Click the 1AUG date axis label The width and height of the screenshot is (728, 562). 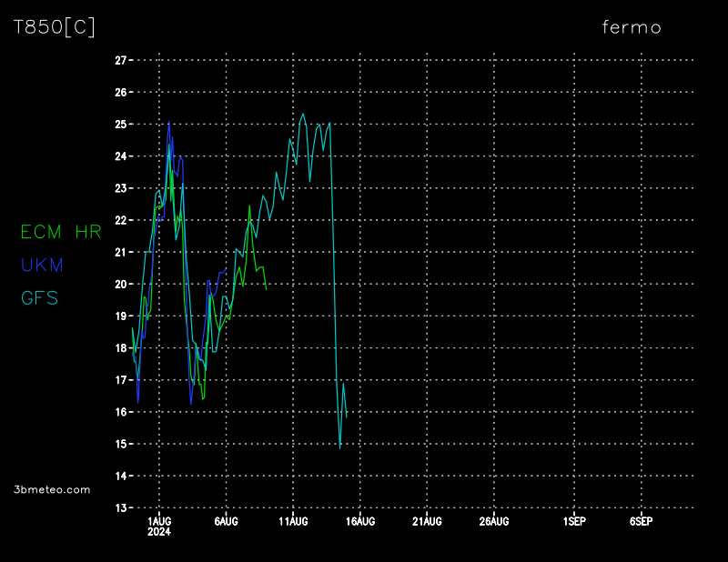(158, 521)
